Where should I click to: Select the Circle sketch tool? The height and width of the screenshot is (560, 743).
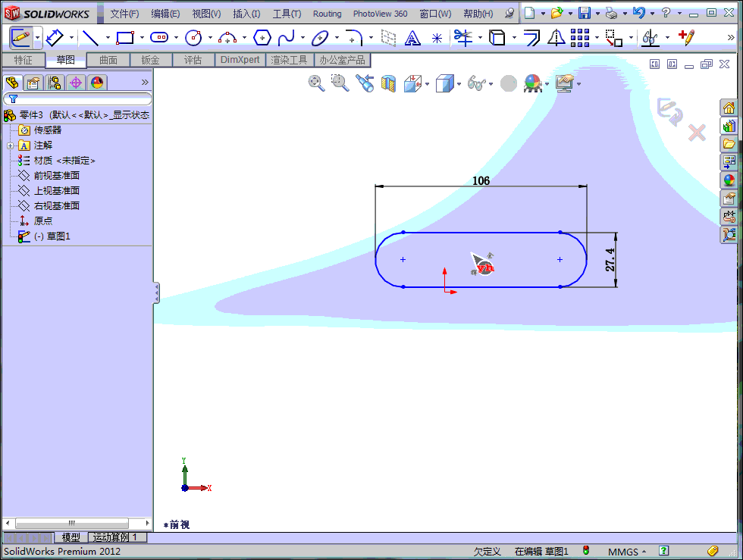pyautogui.click(x=193, y=37)
